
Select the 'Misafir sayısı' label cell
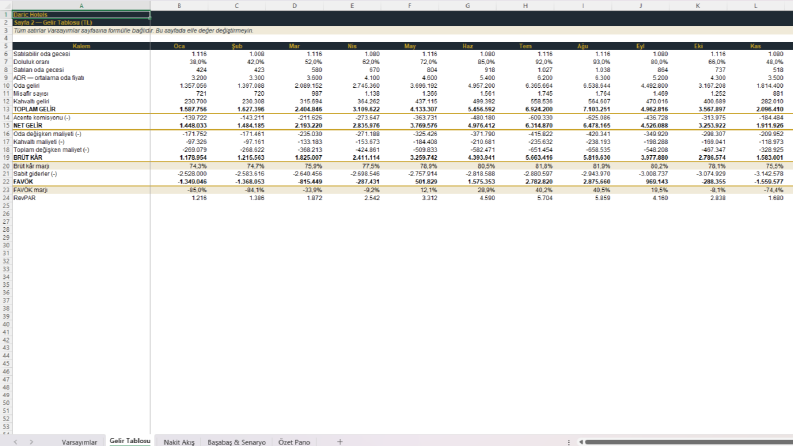tap(81, 94)
